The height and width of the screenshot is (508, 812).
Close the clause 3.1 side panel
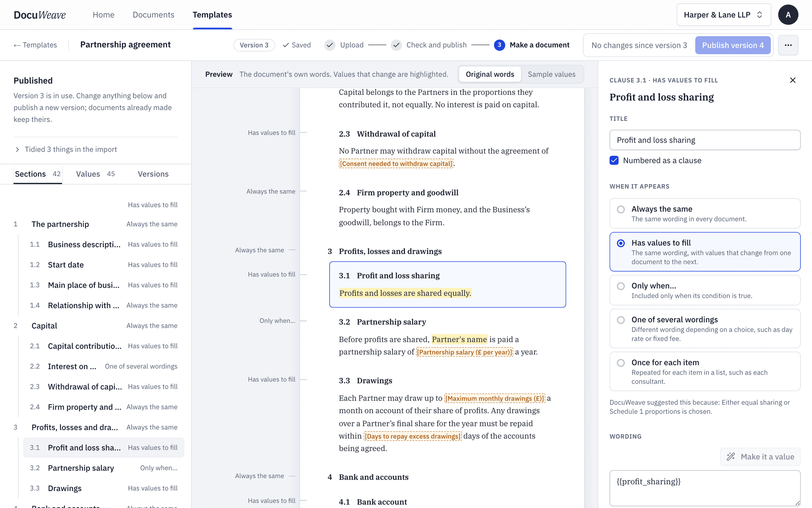click(792, 80)
